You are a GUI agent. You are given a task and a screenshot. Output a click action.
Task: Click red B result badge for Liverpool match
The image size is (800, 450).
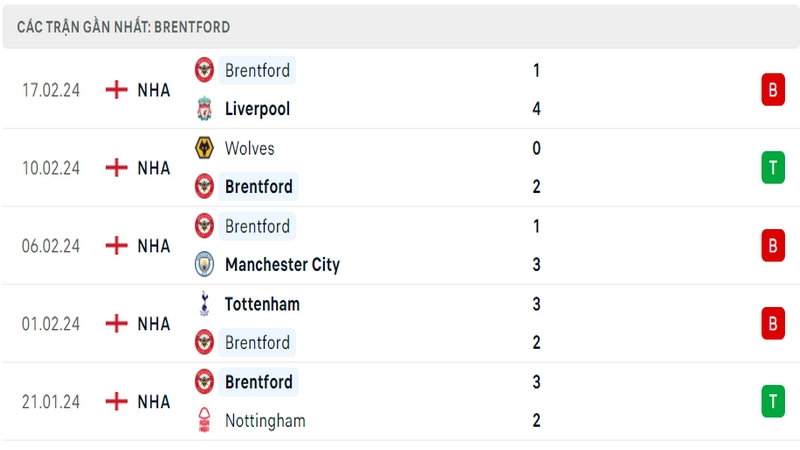[x=773, y=90]
